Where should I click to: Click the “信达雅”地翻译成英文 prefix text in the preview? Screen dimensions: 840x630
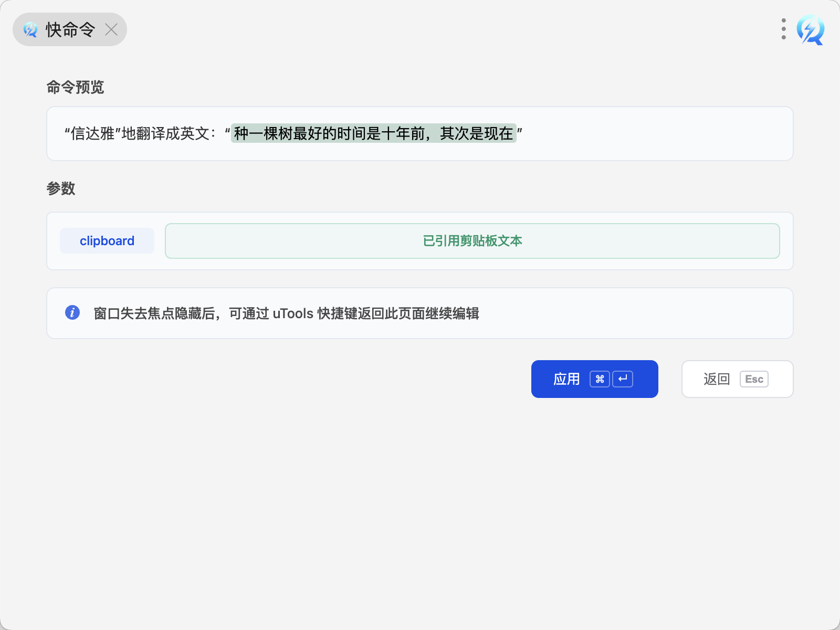pyautogui.click(x=139, y=134)
